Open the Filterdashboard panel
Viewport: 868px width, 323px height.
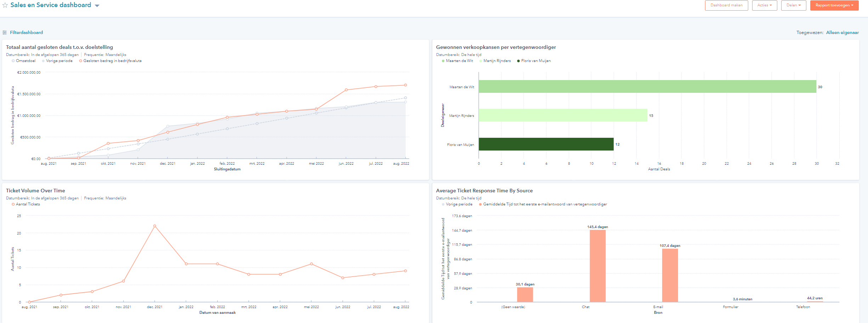(x=26, y=32)
